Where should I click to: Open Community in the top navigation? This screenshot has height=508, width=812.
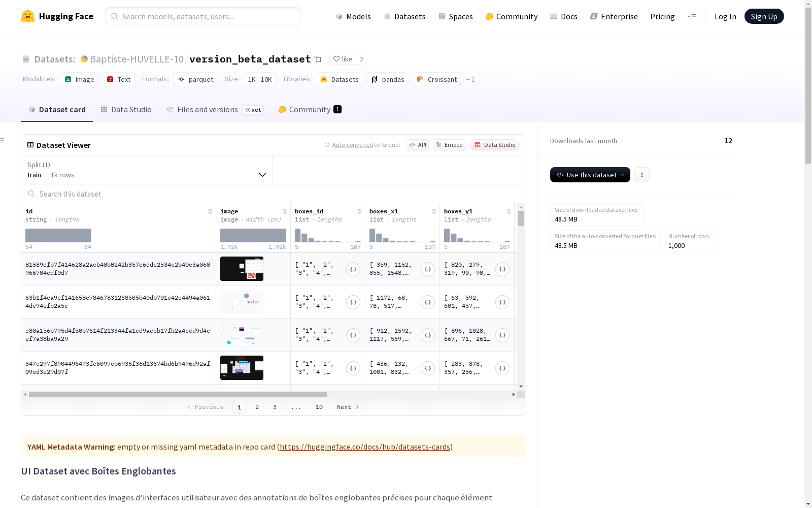tap(511, 16)
